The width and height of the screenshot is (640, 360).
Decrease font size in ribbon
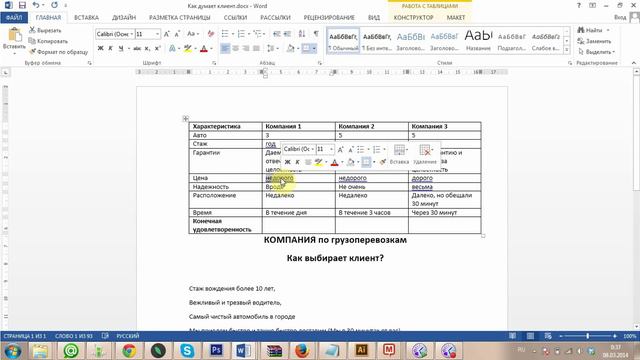pos(177,34)
